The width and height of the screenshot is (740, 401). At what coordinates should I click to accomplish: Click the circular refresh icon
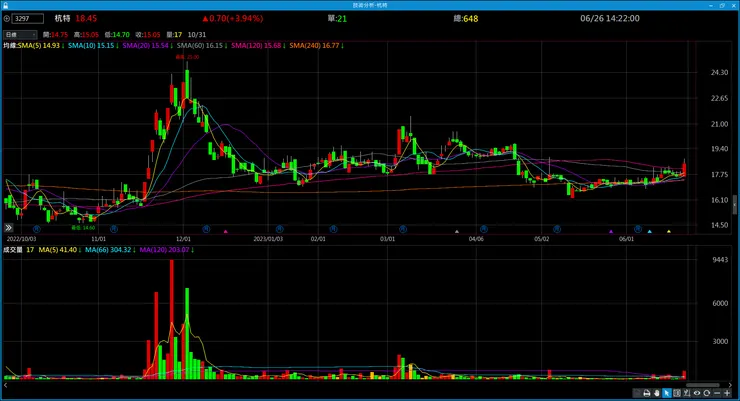click(706, 393)
